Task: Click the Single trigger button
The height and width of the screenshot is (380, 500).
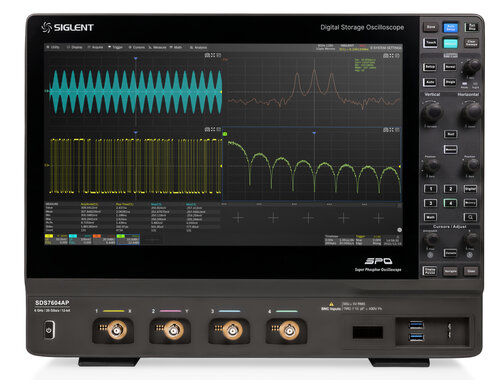Action: point(450,82)
